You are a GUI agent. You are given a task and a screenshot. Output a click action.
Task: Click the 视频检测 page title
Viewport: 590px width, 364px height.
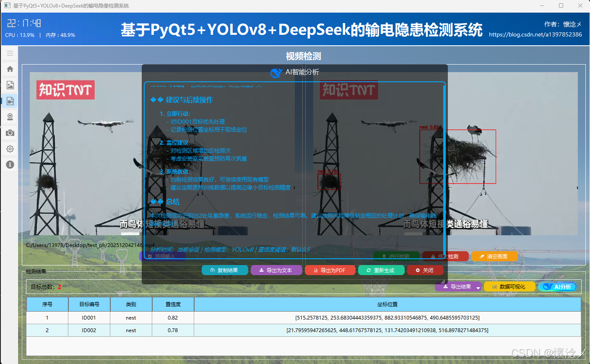[x=303, y=56]
